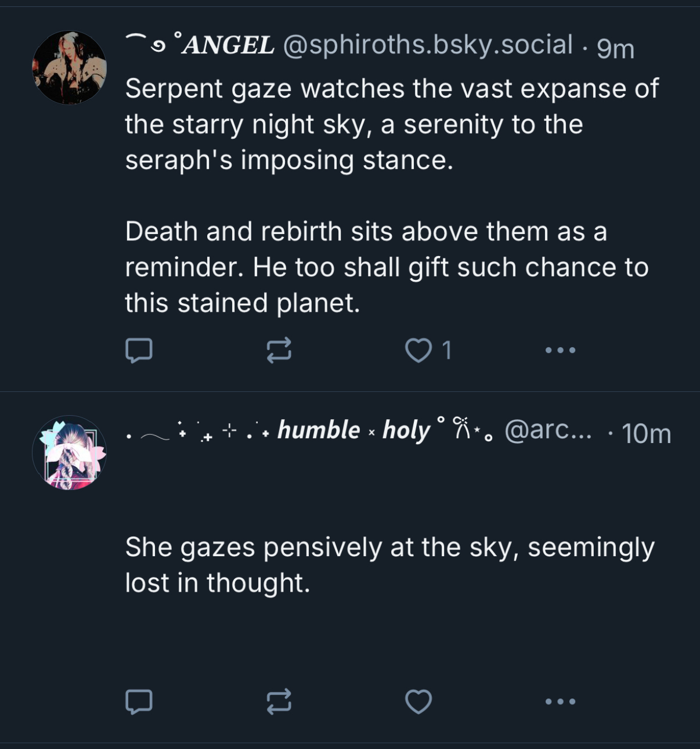Toggle like heart on ANGEL's post
Screen dimensions: 700x749
pyautogui.click(x=418, y=350)
